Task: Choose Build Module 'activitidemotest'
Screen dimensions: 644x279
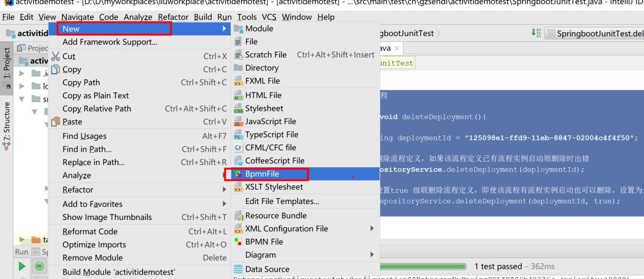Action: 140,272
